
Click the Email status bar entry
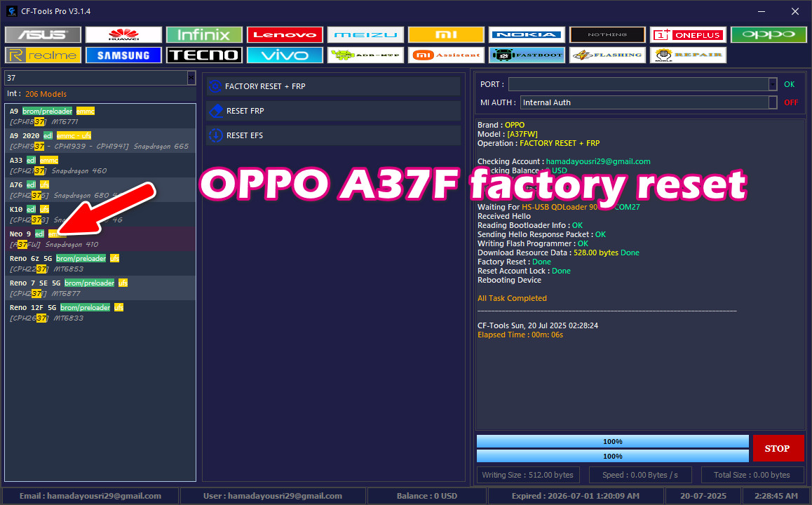(90, 496)
